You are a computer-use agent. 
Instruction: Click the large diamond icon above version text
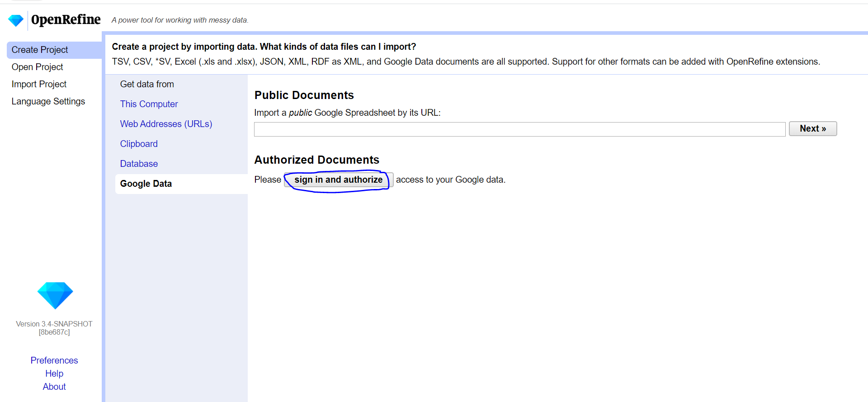click(55, 296)
